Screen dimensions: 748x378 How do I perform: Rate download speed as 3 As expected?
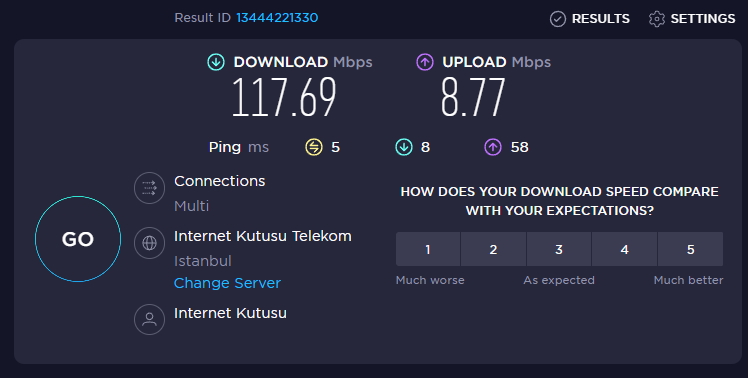coord(559,249)
